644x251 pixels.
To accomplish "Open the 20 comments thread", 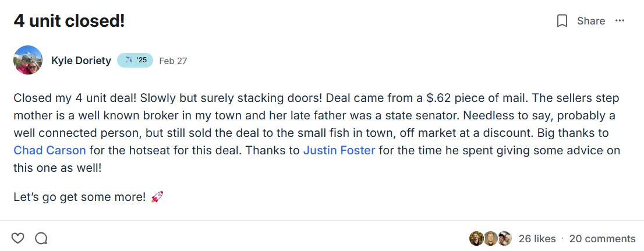I will click(x=602, y=239).
